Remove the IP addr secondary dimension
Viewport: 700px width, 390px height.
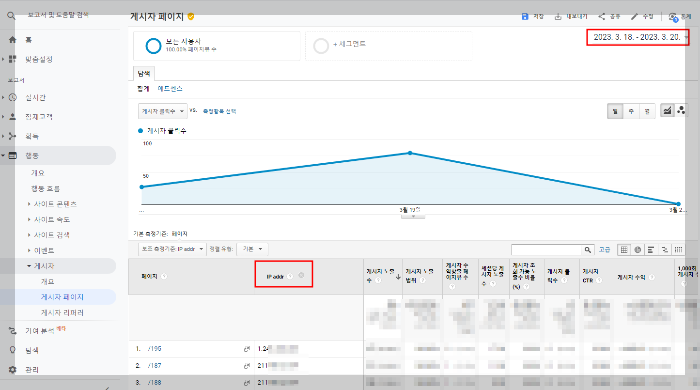coord(301,275)
